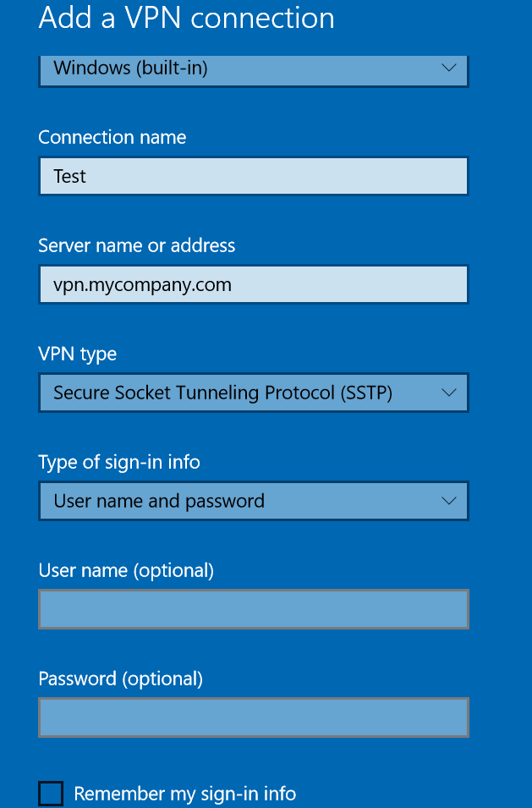Open the Windows (built-in) VPN provider dropdown
The width and height of the screenshot is (532, 808).
pyautogui.click(x=254, y=70)
